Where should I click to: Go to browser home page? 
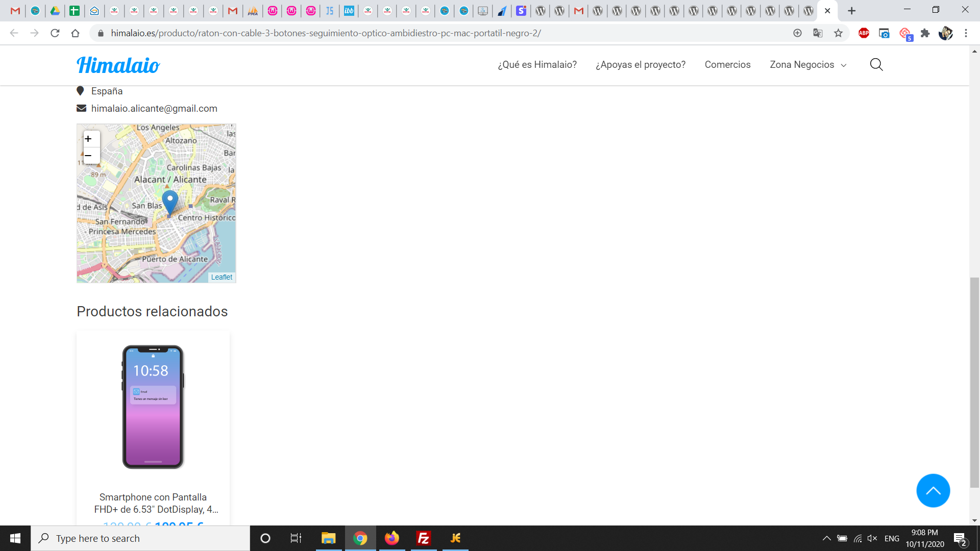pos(76,33)
